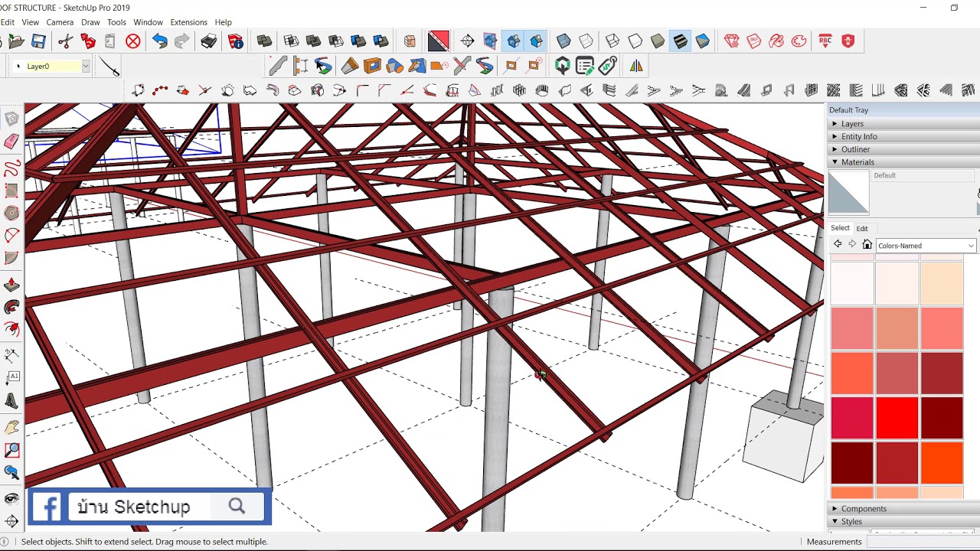Click the Print icon
Screen dimensions: 980x551
pyautogui.click(x=209, y=41)
